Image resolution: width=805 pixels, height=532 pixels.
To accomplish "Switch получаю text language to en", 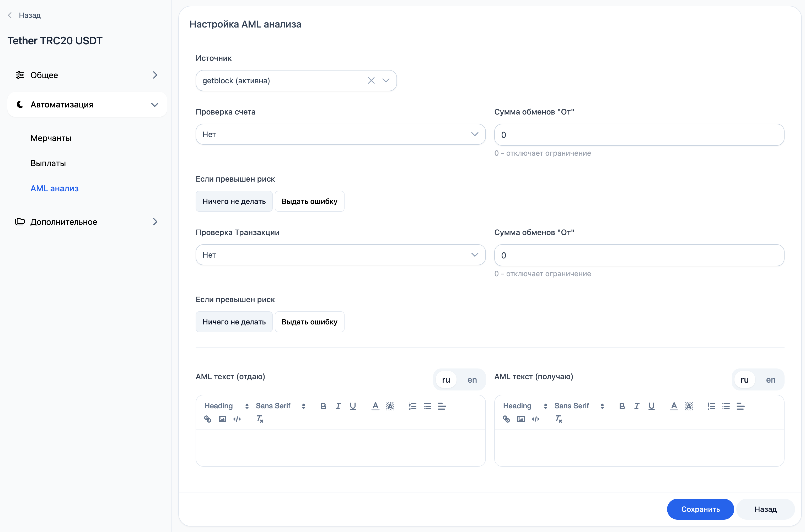I will click(771, 380).
